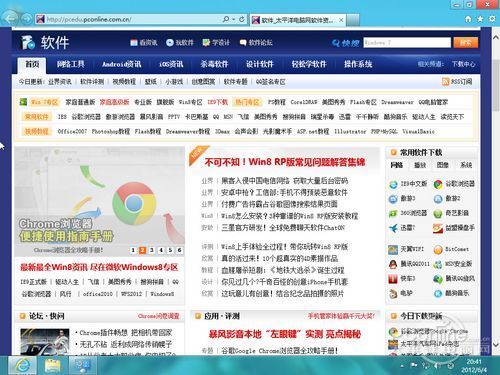Click the scrollbar down arrow

coord(496,345)
